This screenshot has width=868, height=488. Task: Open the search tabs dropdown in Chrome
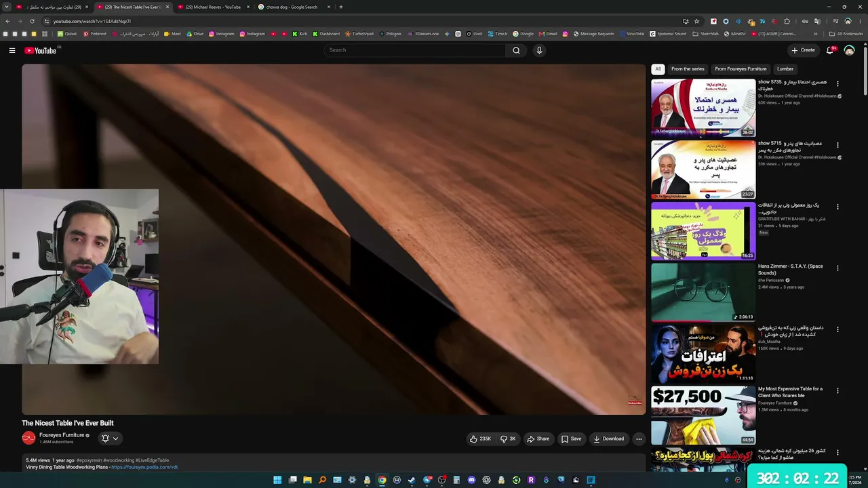pos(7,7)
